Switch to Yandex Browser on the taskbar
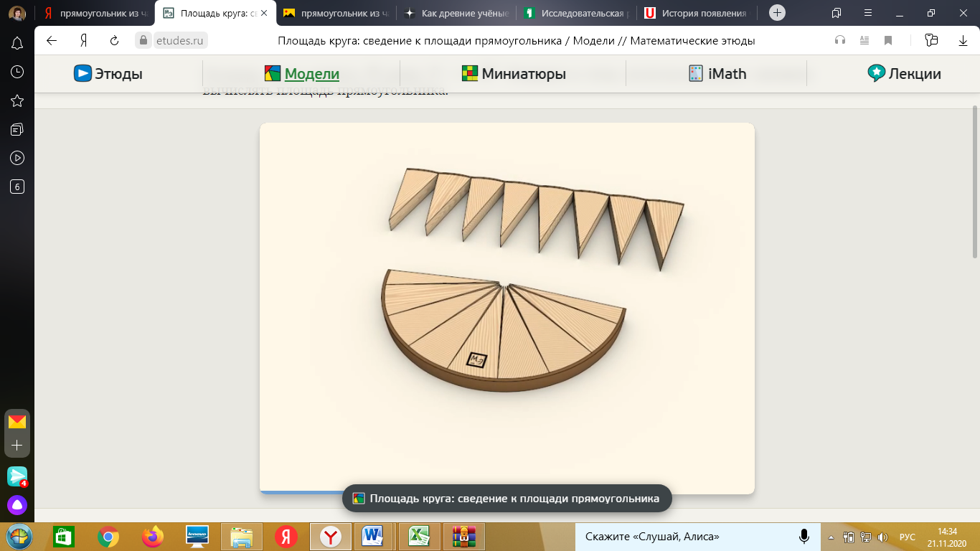The image size is (980, 551). point(331,536)
